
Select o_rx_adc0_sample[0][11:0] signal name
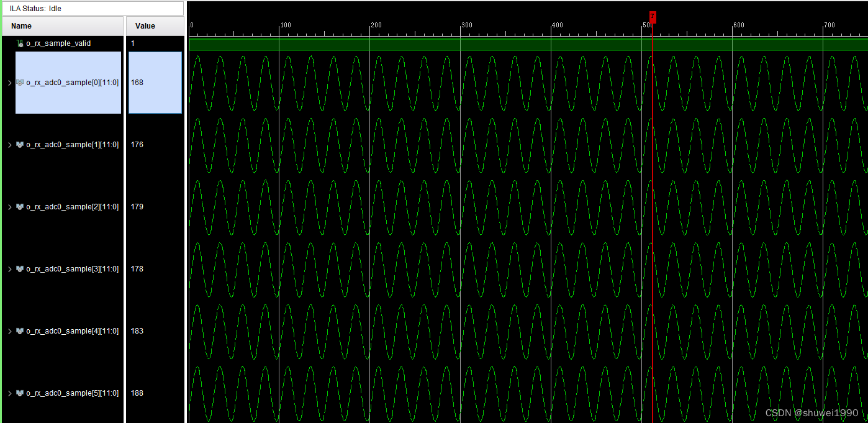coord(72,83)
